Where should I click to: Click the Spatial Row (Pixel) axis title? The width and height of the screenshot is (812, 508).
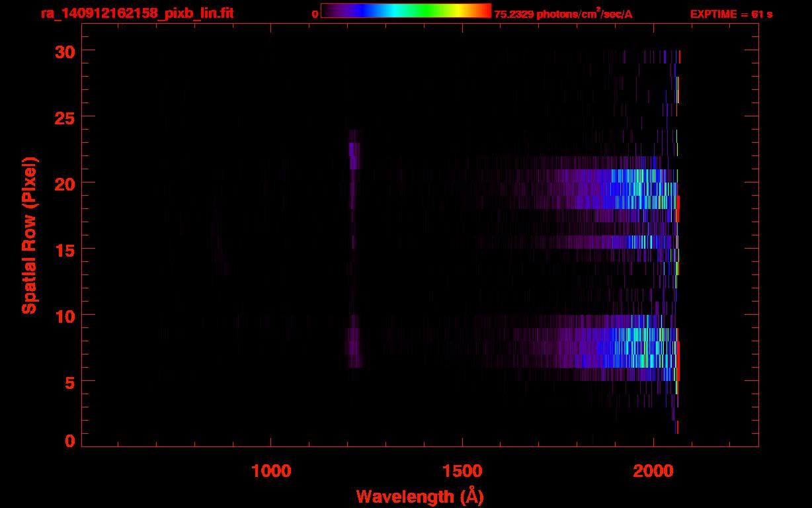pos(29,235)
